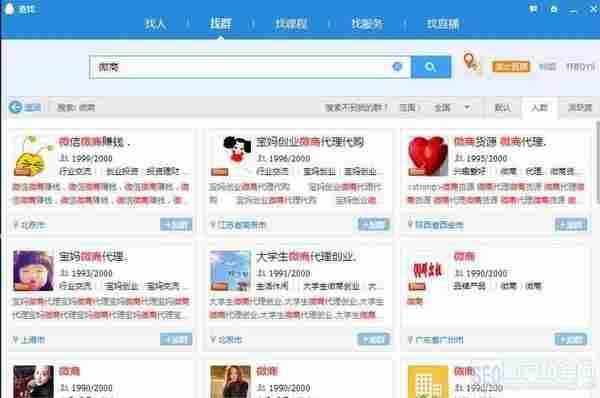Open the yellow building avatar in the bottom row
Viewport: 600px width, 398px height.
point(428,382)
